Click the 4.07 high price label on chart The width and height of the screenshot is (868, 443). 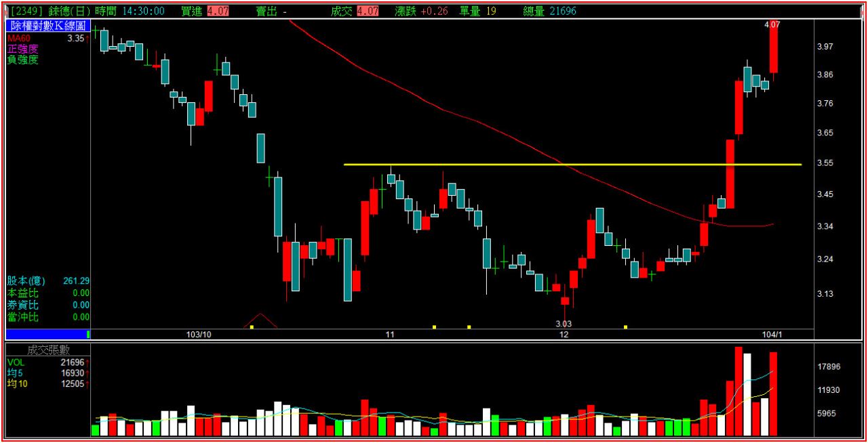(772, 24)
